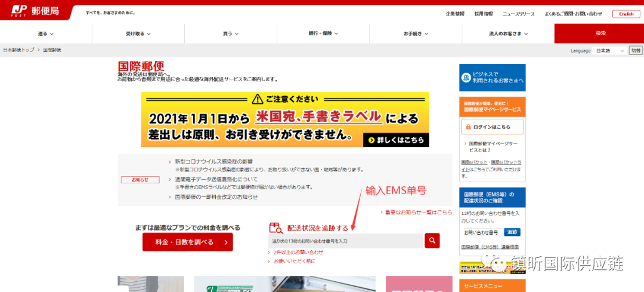Open the red 検索 tab
Screen dimensions: 644x292
point(599,33)
